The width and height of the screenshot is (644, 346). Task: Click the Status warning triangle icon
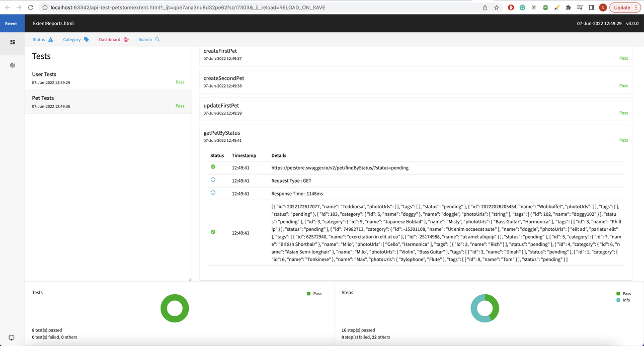tap(50, 39)
